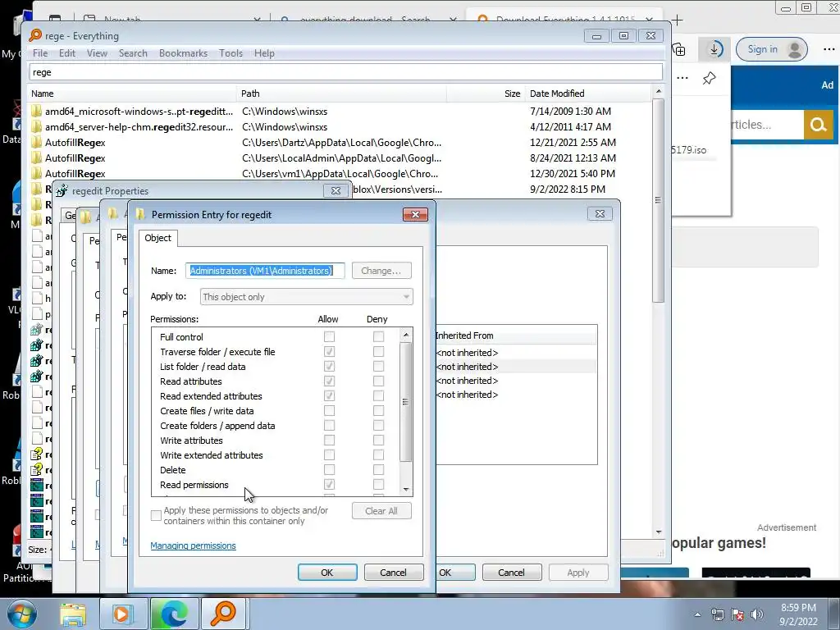This screenshot has width=840, height=630.
Task: Open Windows Start menu orb
Action: [x=21, y=614]
